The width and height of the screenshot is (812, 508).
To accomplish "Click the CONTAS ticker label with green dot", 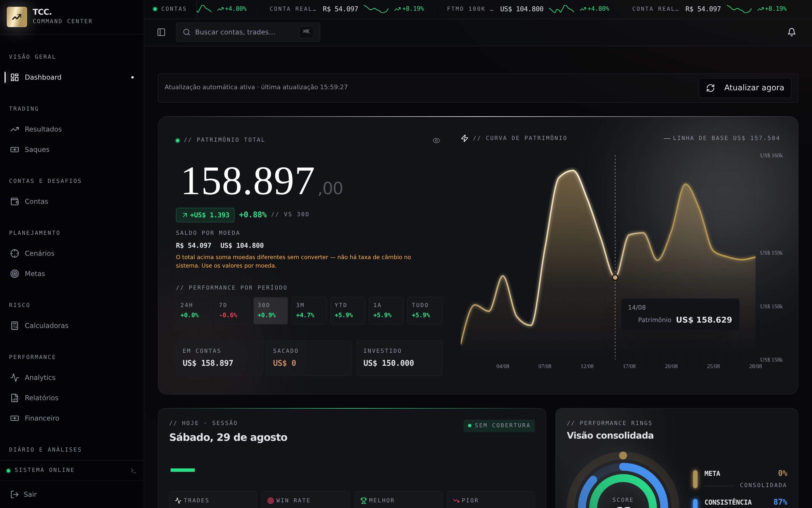I will pyautogui.click(x=170, y=9).
